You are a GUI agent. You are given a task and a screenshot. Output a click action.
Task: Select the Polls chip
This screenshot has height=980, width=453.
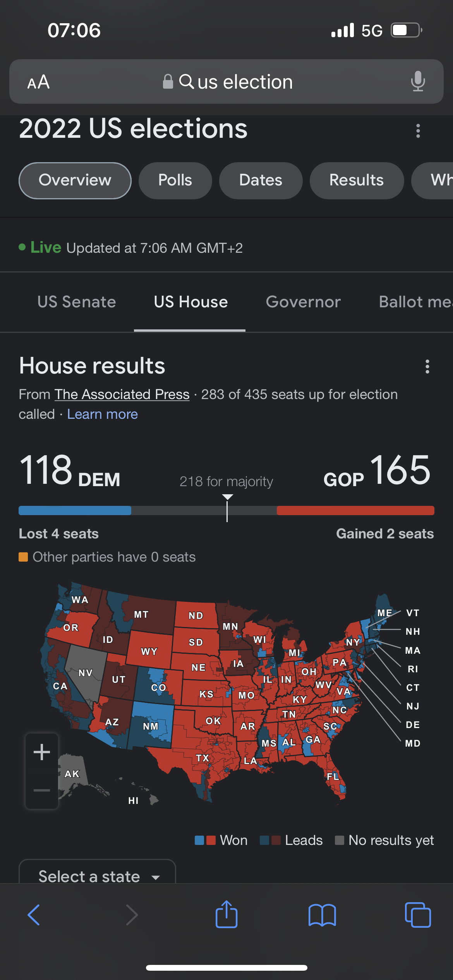click(x=175, y=180)
